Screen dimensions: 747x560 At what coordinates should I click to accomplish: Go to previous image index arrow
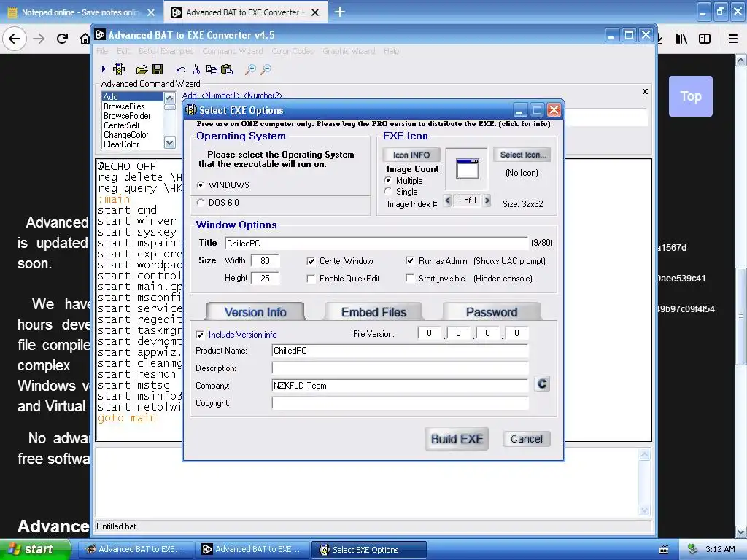tap(447, 201)
